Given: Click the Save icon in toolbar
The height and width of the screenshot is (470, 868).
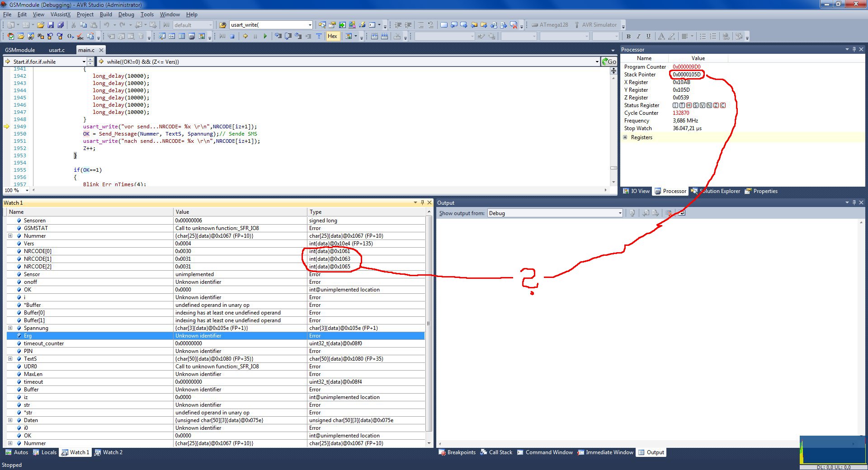Looking at the screenshot, I should [x=51, y=25].
